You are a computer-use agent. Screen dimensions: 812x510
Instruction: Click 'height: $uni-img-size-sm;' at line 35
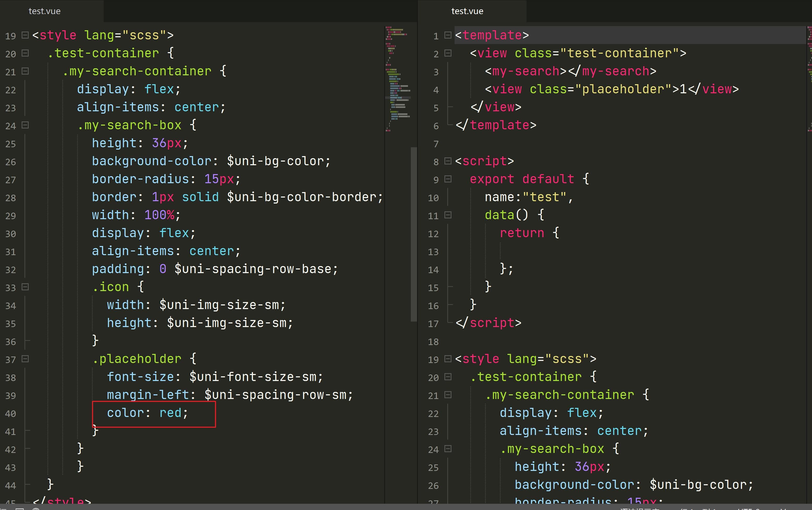pyautogui.click(x=200, y=323)
